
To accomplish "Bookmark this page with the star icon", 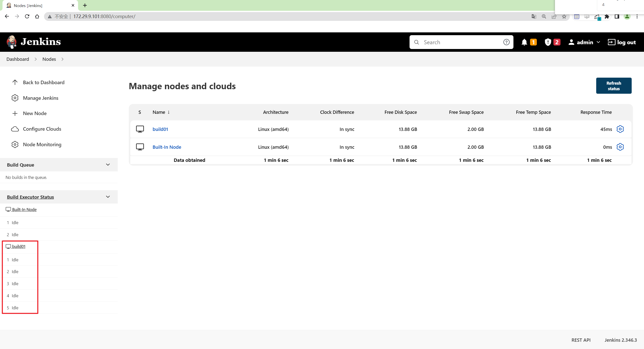I will pos(564,17).
